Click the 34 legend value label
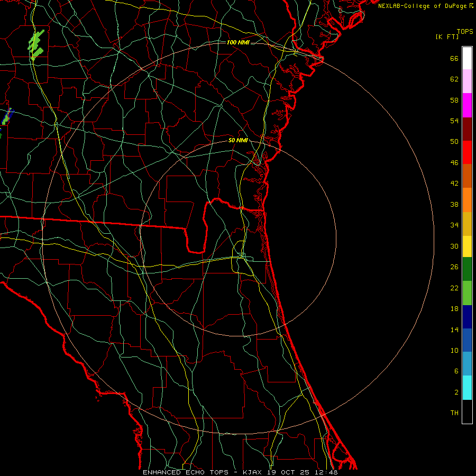 [454, 225]
